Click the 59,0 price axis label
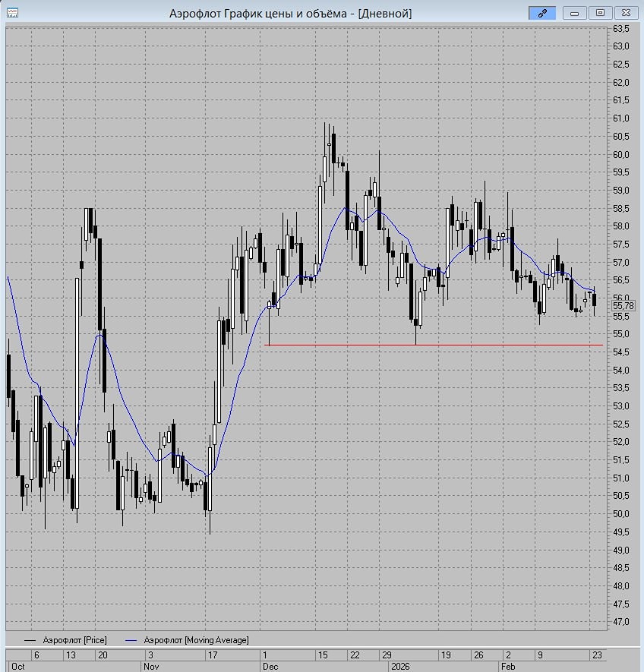 [621, 191]
